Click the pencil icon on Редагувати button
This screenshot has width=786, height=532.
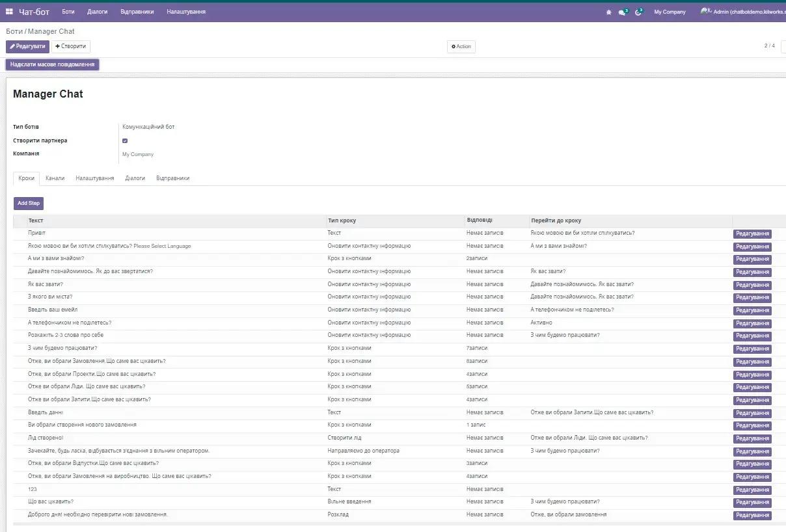point(13,46)
